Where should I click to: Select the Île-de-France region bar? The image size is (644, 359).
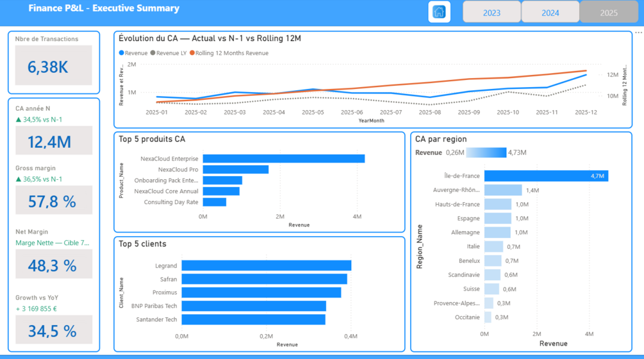point(546,176)
